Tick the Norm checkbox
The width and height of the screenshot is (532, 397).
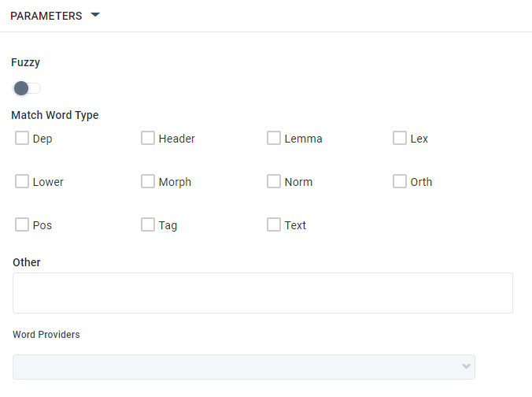pyautogui.click(x=274, y=182)
